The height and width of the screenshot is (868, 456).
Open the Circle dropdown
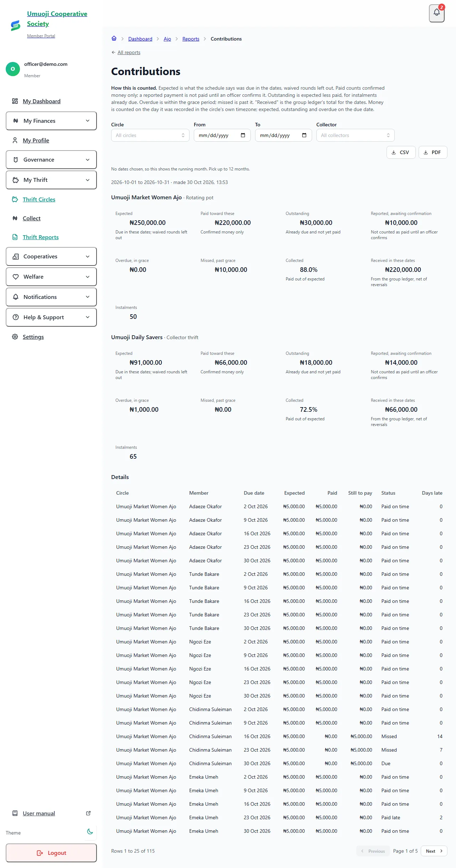pos(150,135)
